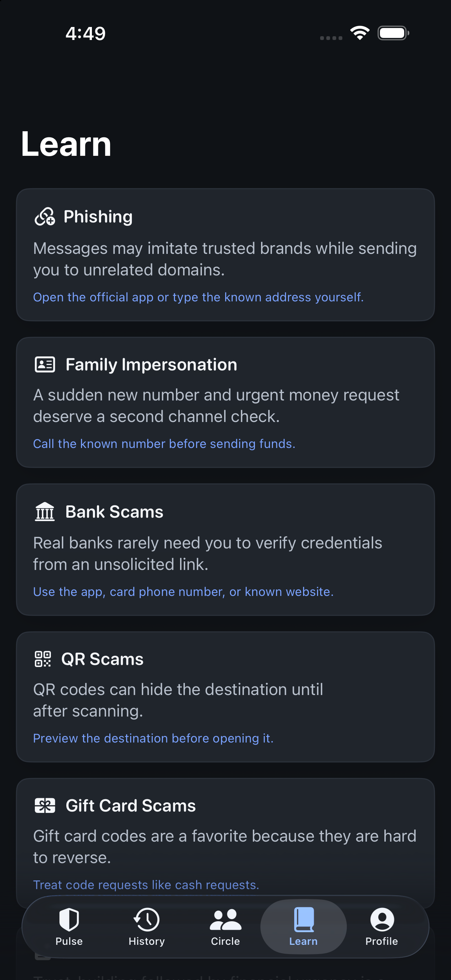
Task: Tap Use the app, card phone number tip
Action: coord(183,591)
